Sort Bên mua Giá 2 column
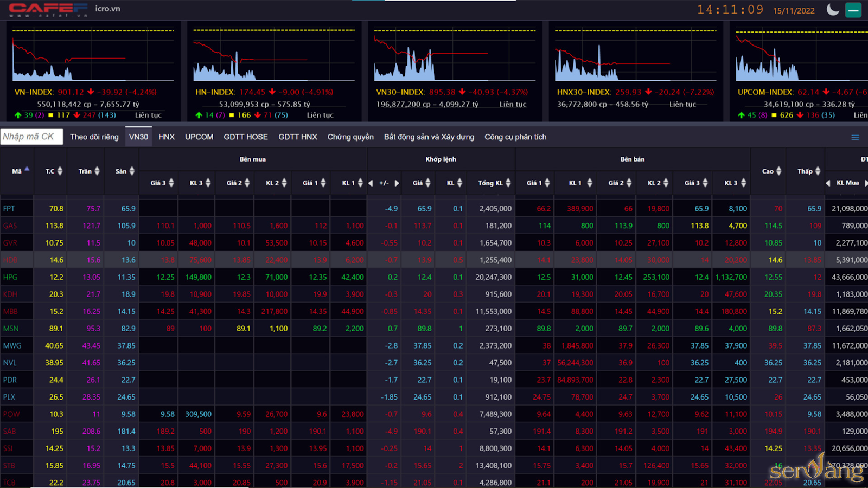The height and width of the screenshot is (488, 868). [247, 183]
